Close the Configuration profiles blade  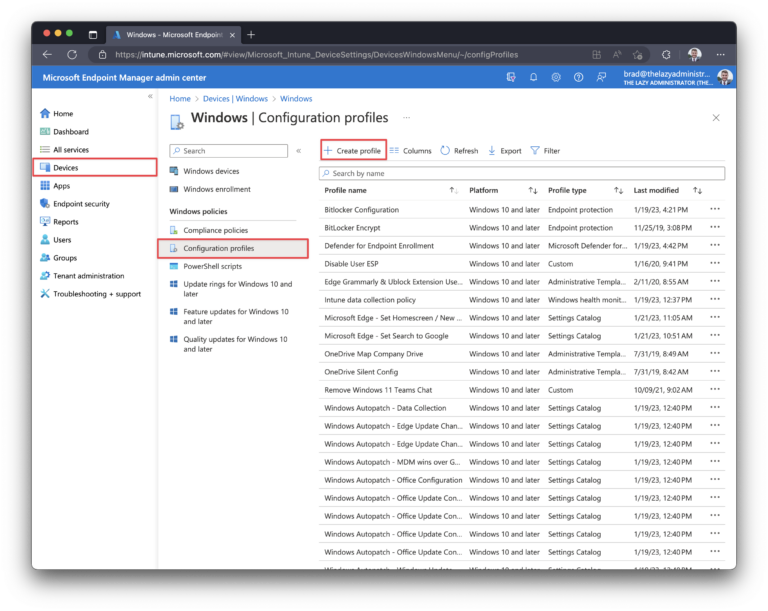[716, 118]
